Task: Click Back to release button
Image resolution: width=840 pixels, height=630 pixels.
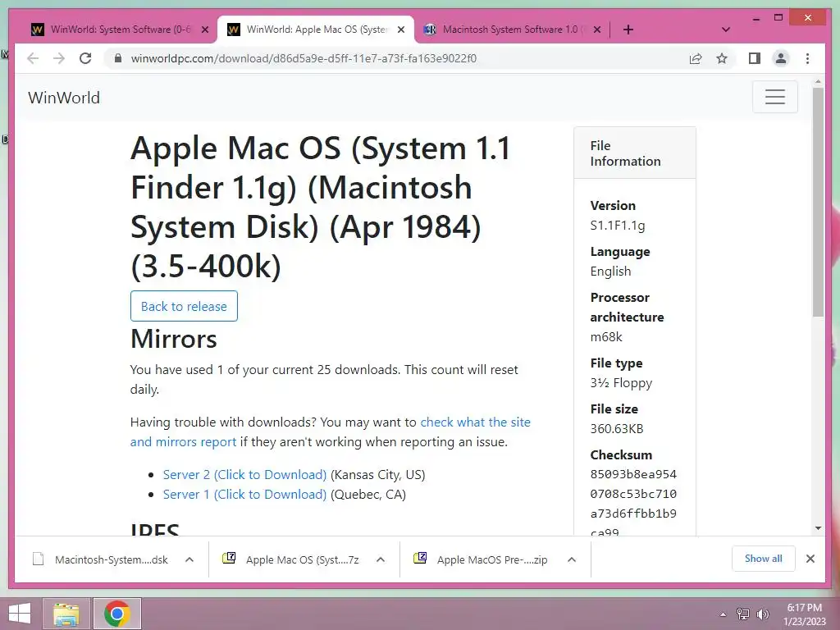Action: pyautogui.click(x=184, y=306)
